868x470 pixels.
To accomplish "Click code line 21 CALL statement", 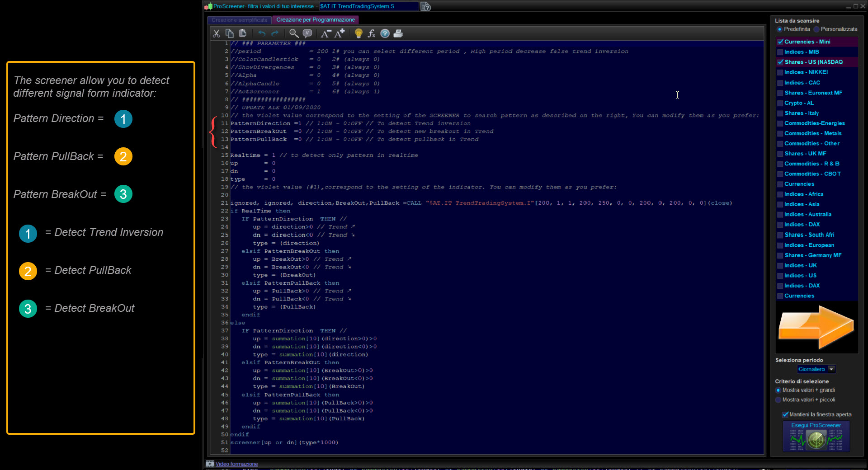I will tap(481, 203).
